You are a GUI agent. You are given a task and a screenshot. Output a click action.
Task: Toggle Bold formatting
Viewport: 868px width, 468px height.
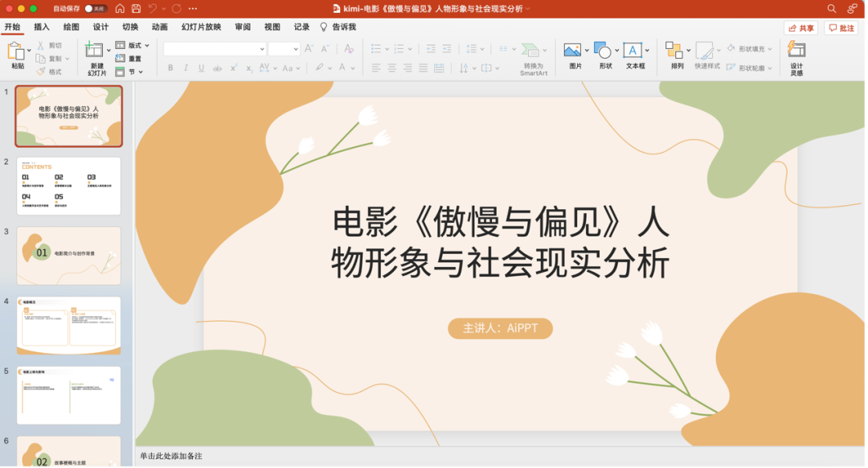pos(170,68)
